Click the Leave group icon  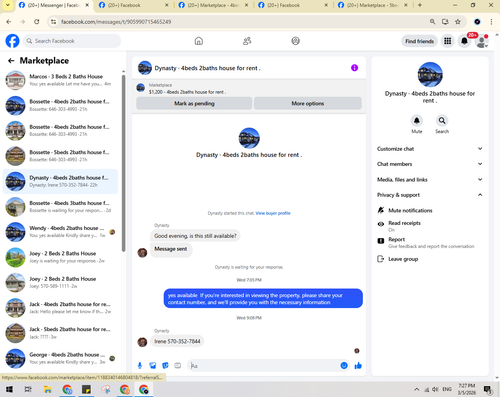(381, 259)
